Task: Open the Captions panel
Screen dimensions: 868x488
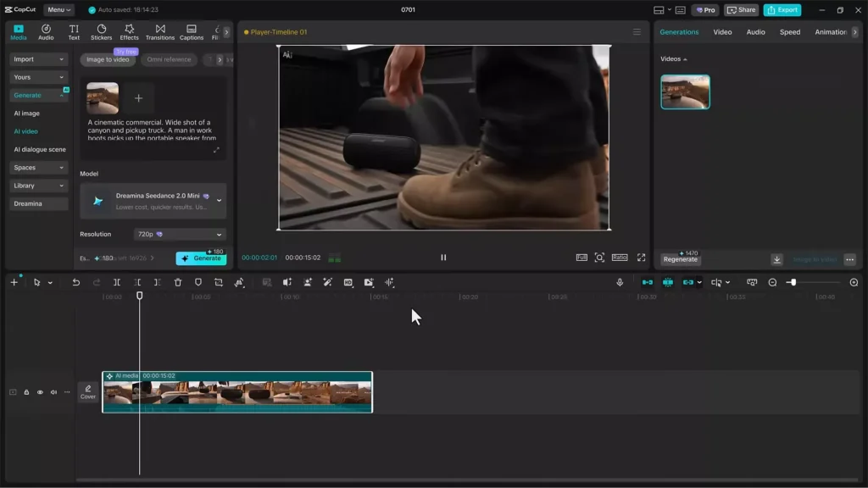Action: click(x=192, y=32)
